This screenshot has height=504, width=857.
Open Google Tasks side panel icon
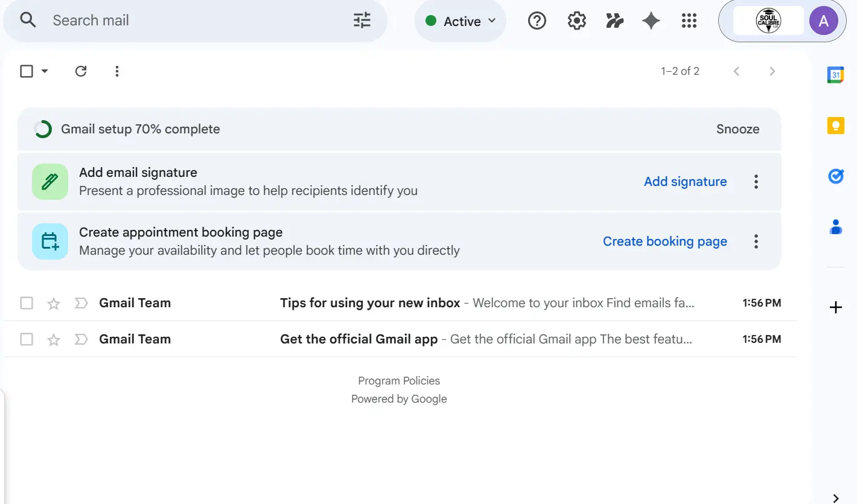tap(835, 176)
